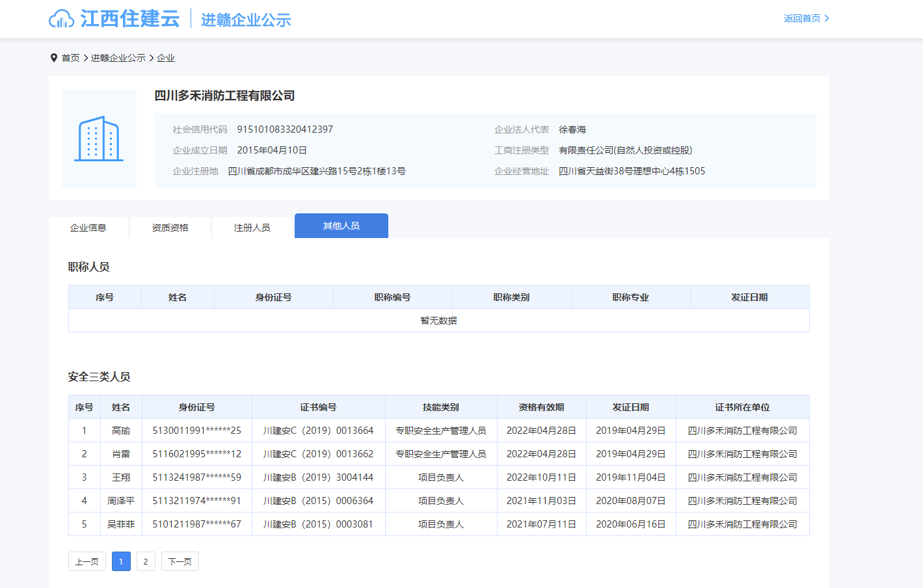Screen dimensions: 923x588
Task: Switch to the 资质资格 tab
Action: point(170,228)
